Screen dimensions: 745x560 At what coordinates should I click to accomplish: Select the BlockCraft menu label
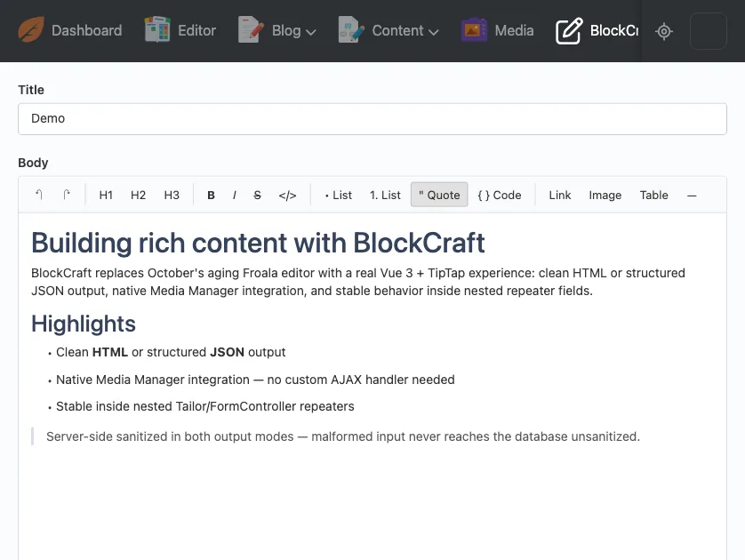click(613, 30)
